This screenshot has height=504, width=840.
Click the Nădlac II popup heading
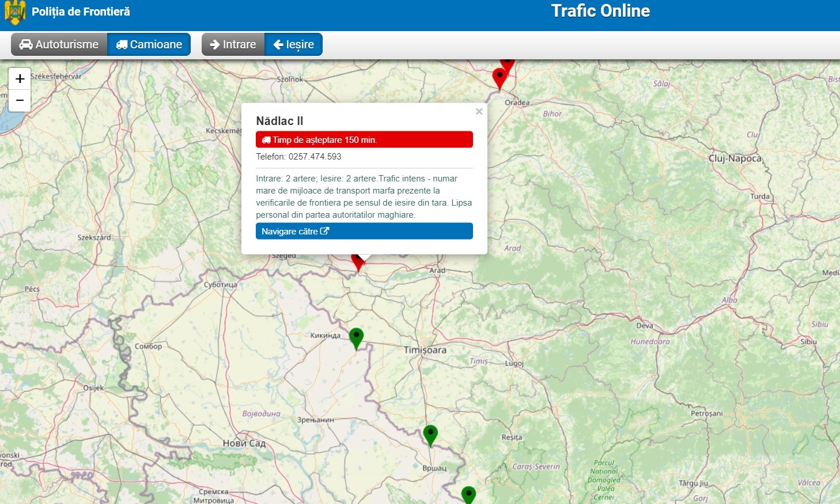pos(279,121)
